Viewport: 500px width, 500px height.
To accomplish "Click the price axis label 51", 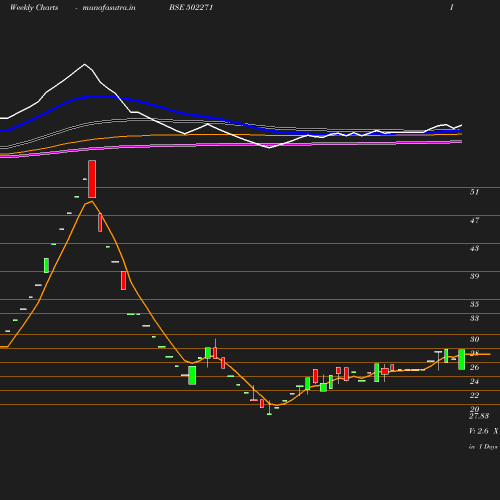I will (x=474, y=192).
